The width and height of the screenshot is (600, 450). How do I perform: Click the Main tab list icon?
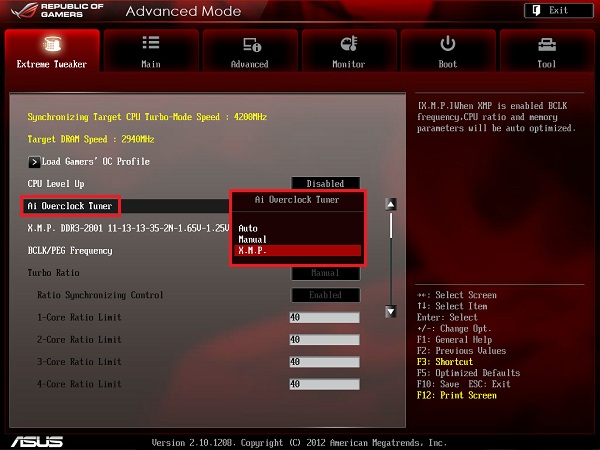[150, 44]
